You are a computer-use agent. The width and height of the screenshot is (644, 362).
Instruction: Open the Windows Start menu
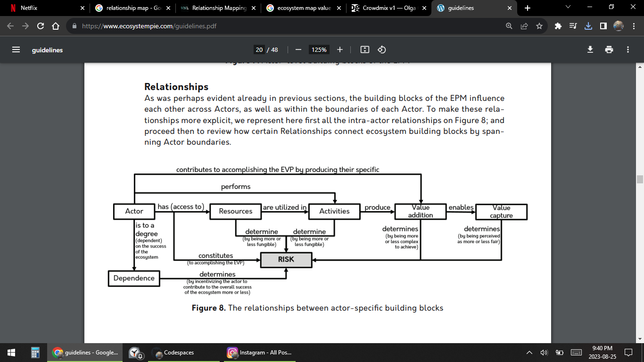click(x=11, y=352)
